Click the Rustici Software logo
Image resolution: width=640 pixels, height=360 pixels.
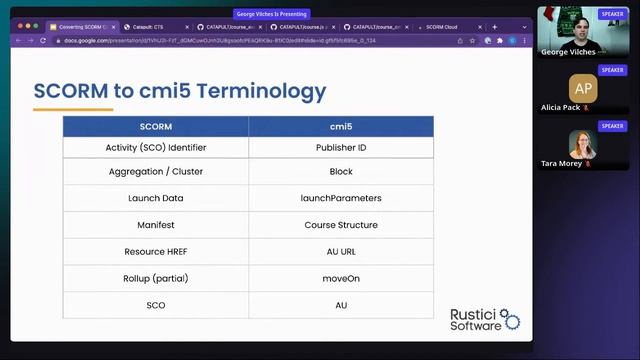pyautogui.click(x=485, y=319)
